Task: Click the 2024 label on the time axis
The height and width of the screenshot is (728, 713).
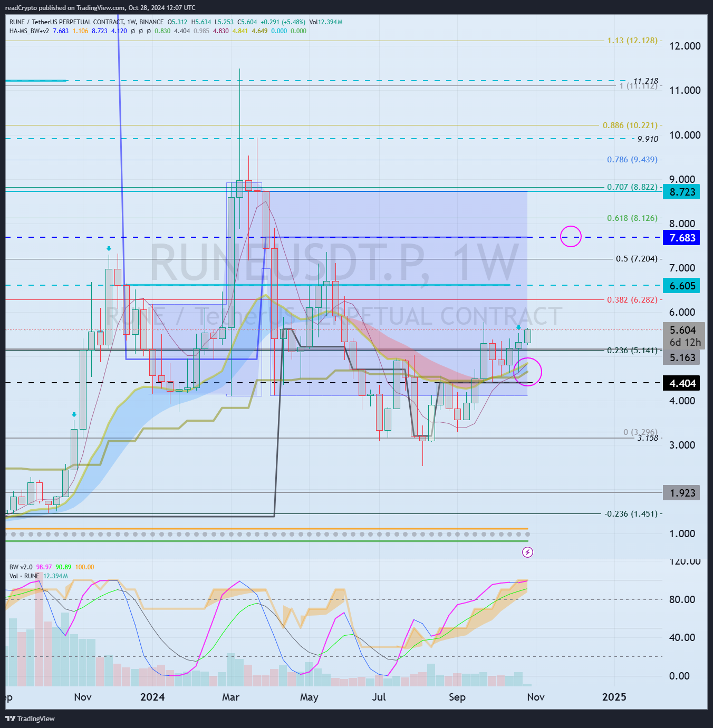Action: [x=152, y=697]
